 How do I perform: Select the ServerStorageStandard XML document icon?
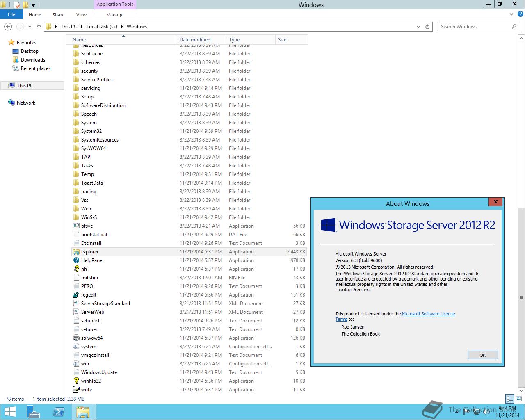[76, 304]
